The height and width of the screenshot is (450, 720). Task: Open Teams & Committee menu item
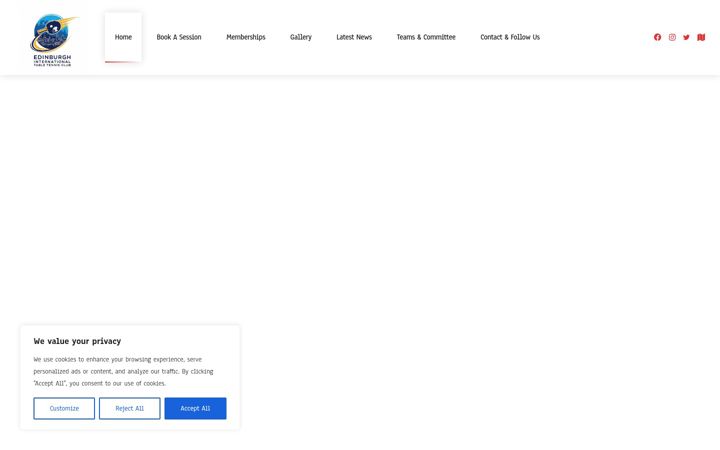[x=426, y=37]
